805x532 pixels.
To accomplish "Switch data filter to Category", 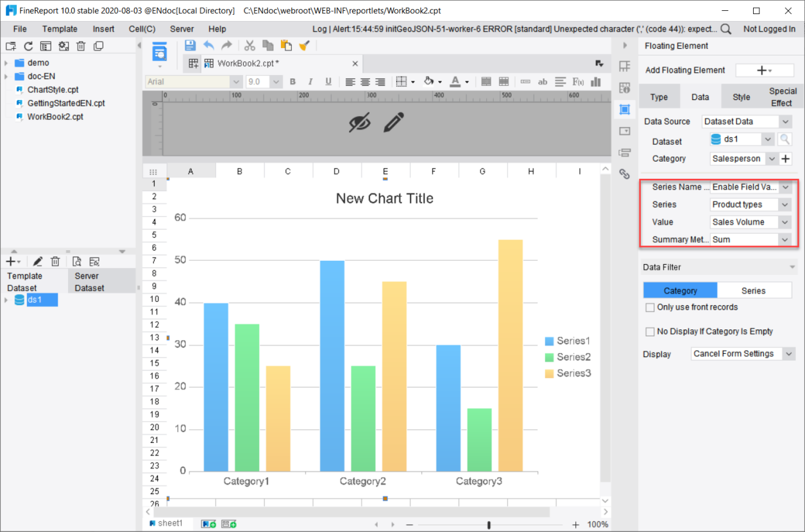I will 680,290.
